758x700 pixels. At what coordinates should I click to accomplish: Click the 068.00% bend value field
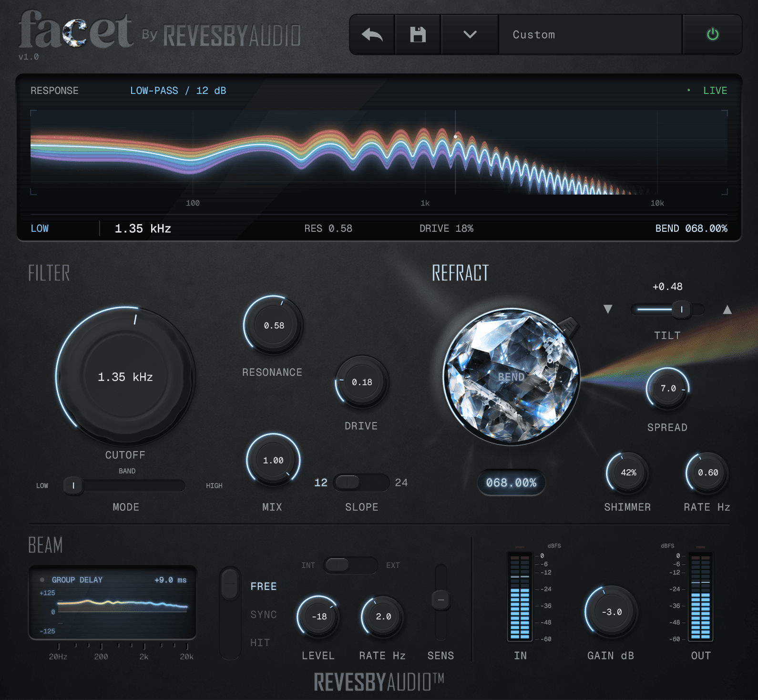tap(511, 483)
